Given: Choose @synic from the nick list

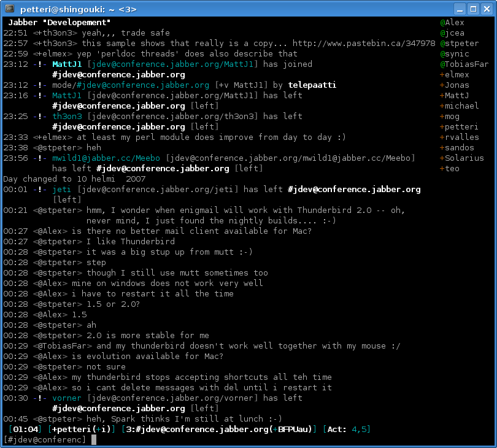Looking at the screenshot, I should point(455,54).
